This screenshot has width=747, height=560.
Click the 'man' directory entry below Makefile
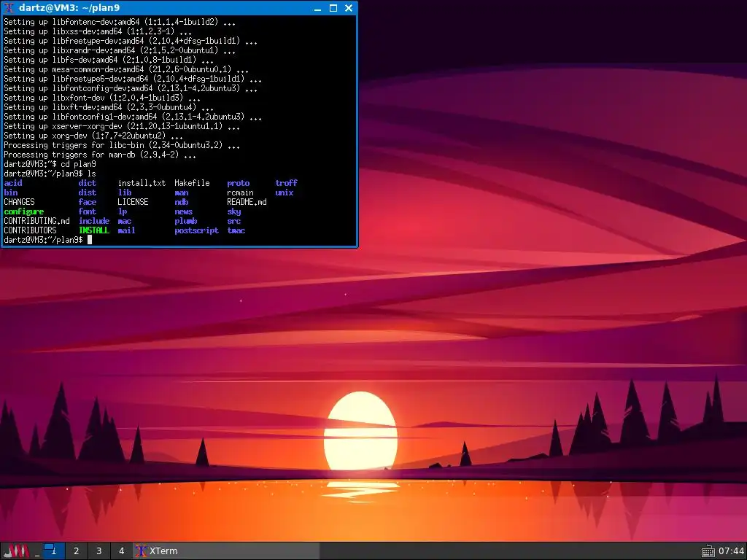tap(182, 192)
